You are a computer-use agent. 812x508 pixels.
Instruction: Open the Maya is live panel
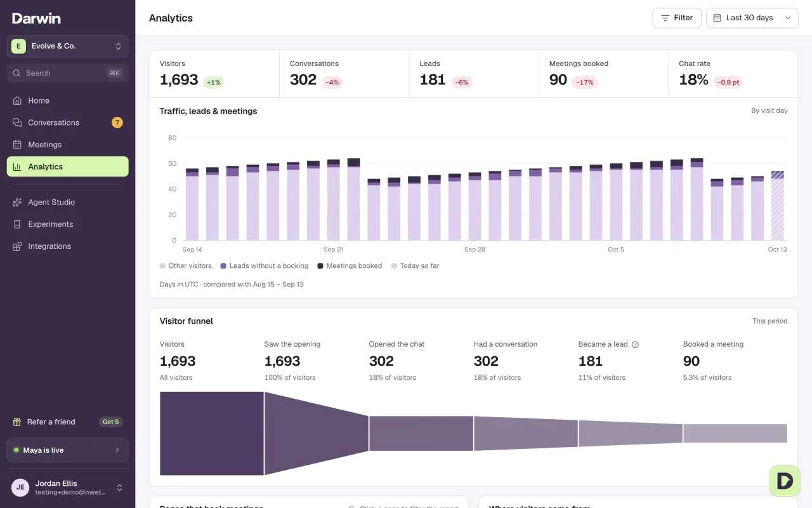pyautogui.click(x=68, y=450)
